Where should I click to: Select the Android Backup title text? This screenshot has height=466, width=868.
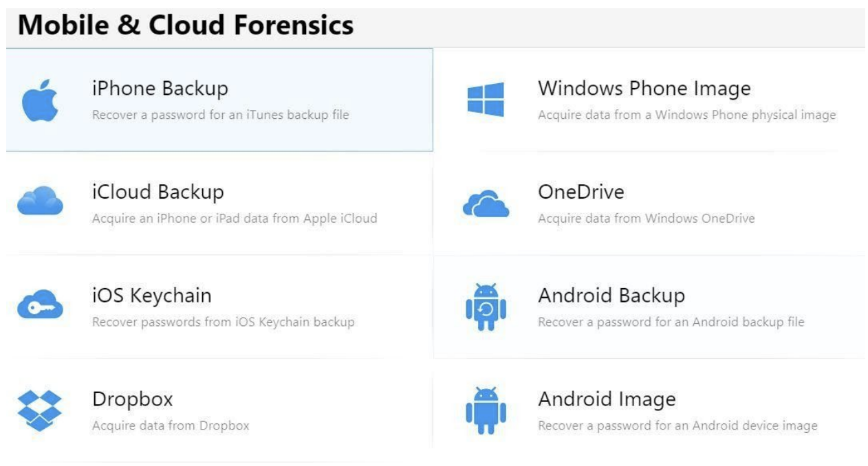[x=611, y=296]
